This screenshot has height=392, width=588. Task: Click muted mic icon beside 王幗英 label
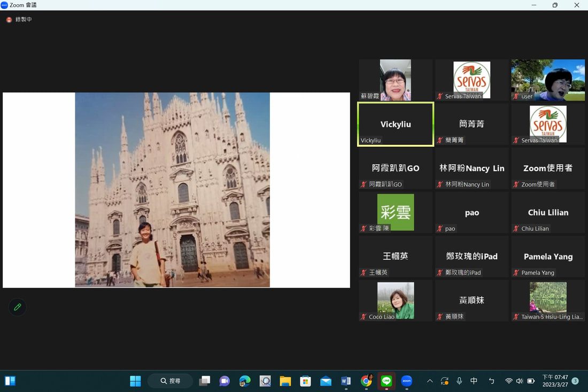coord(363,273)
